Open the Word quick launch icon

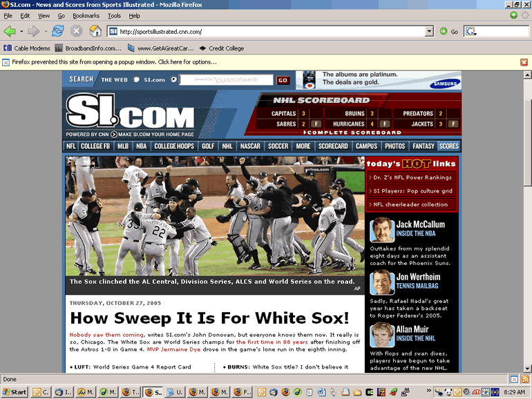[x=321, y=392]
